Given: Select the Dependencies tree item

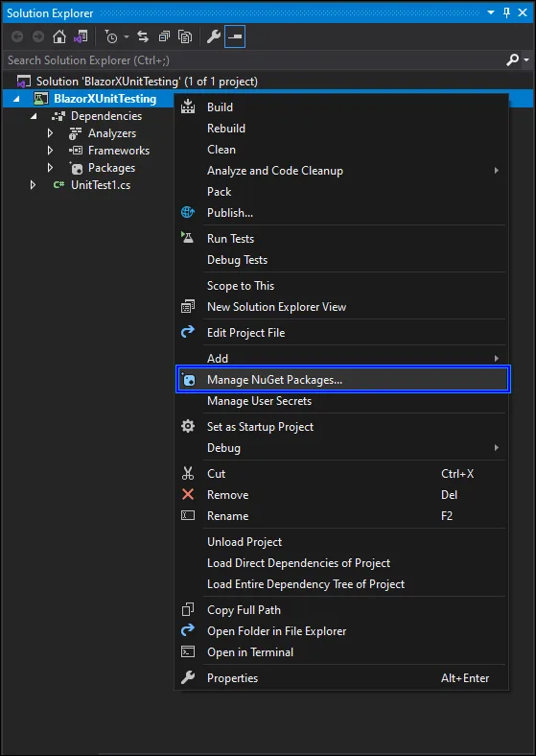Looking at the screenshot, I should point(106,116).
